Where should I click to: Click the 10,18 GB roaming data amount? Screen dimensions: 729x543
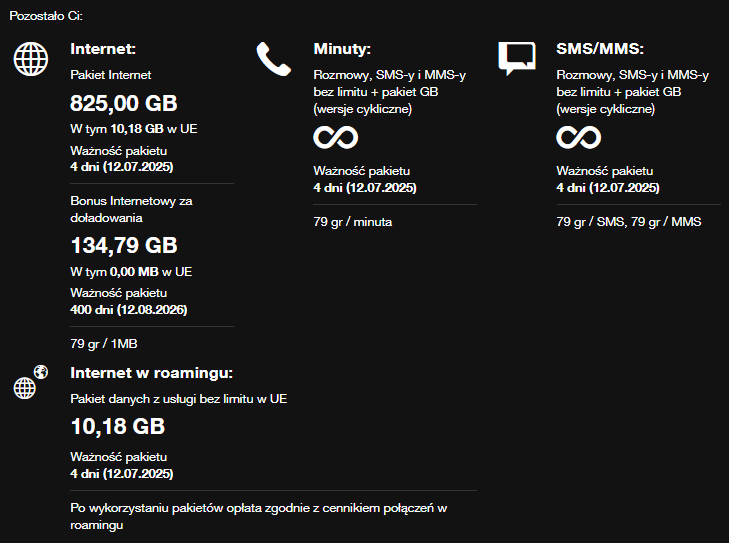coord(117,426)
